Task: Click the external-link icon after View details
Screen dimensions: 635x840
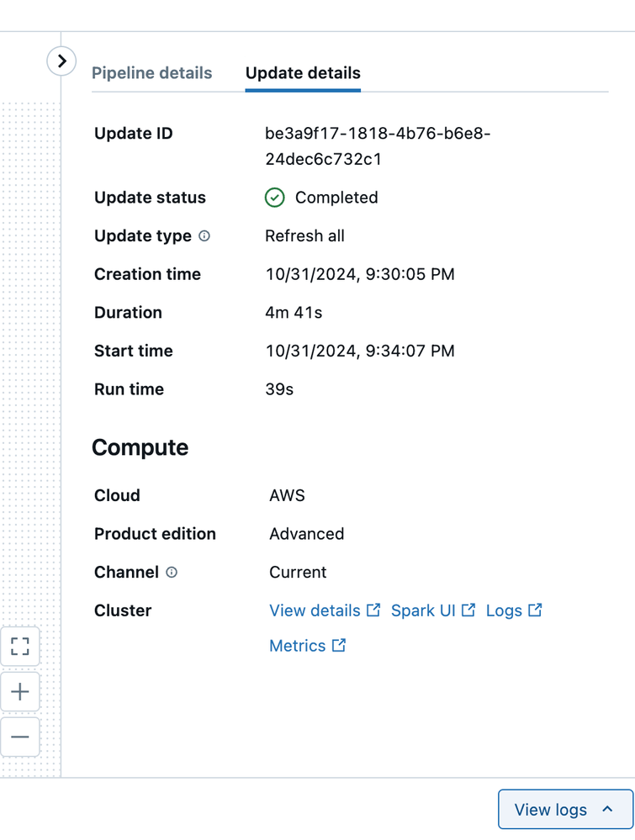Action: tap(373, 610)
